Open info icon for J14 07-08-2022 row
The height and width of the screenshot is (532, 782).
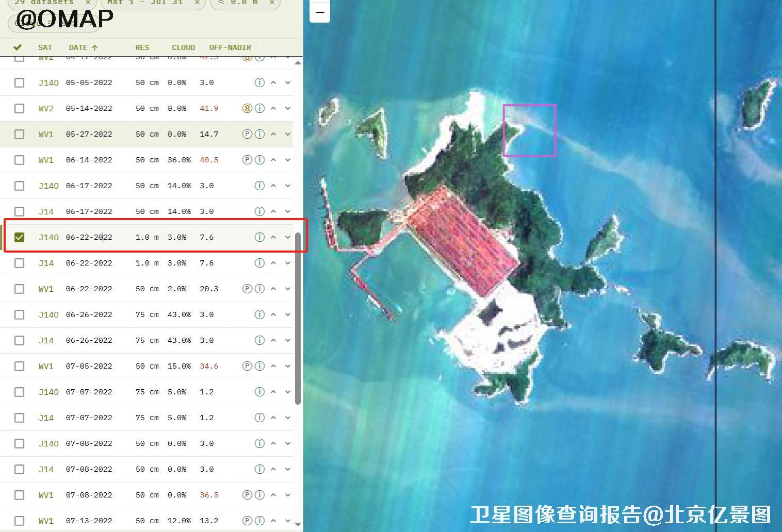click(x=259, y=469)
